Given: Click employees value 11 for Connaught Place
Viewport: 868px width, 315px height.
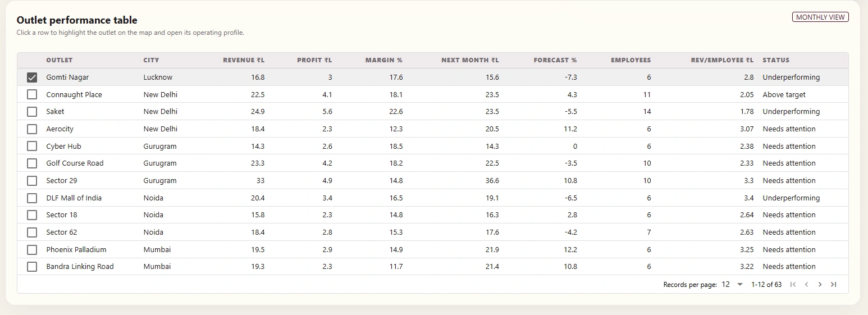Looking at the screenshot, I should (x=647, y=95).
